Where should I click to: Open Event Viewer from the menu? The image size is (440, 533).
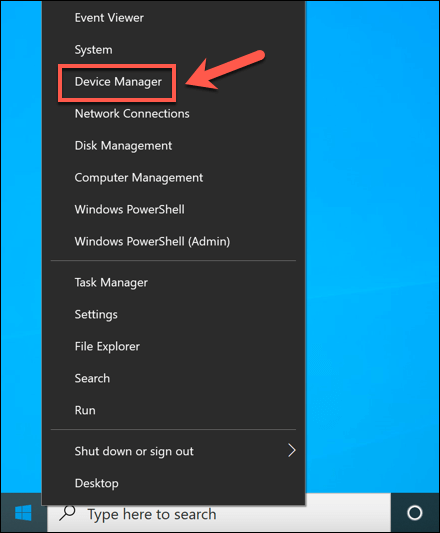coord(173,18)
